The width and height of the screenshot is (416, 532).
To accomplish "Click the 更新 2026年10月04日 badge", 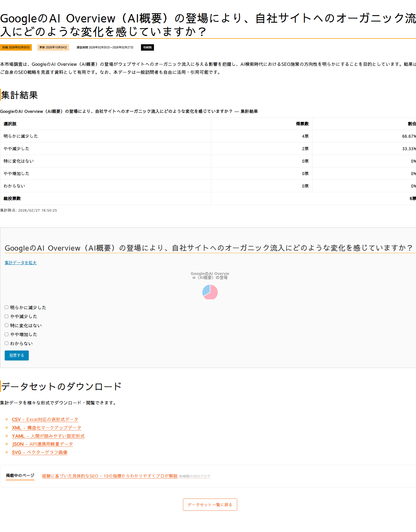I will click(53, 47).
